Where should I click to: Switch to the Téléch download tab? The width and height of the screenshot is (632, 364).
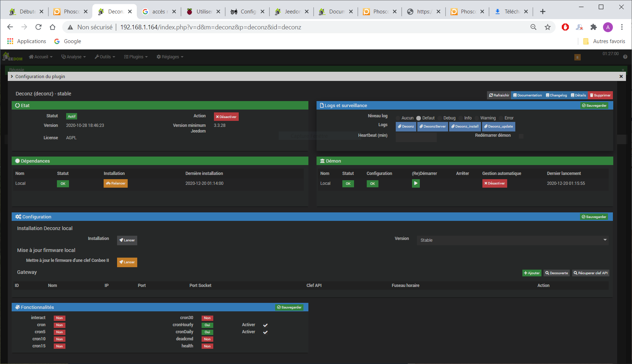[x=511, y=12]
